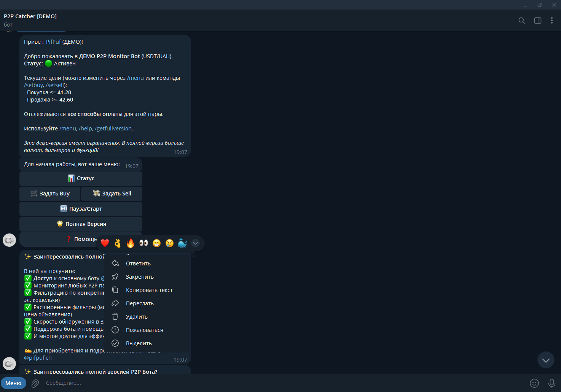React with the fire emoji
The height and width of the screenshot is (392, 561).
pos(131,243)
